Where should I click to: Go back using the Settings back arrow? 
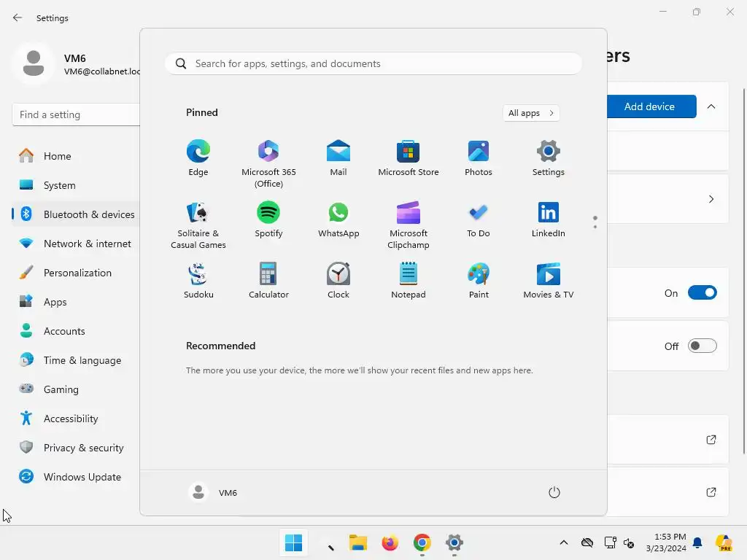18,17
